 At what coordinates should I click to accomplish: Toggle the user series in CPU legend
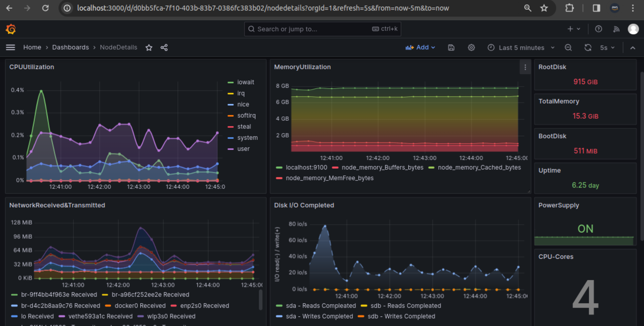pos(243,149)
